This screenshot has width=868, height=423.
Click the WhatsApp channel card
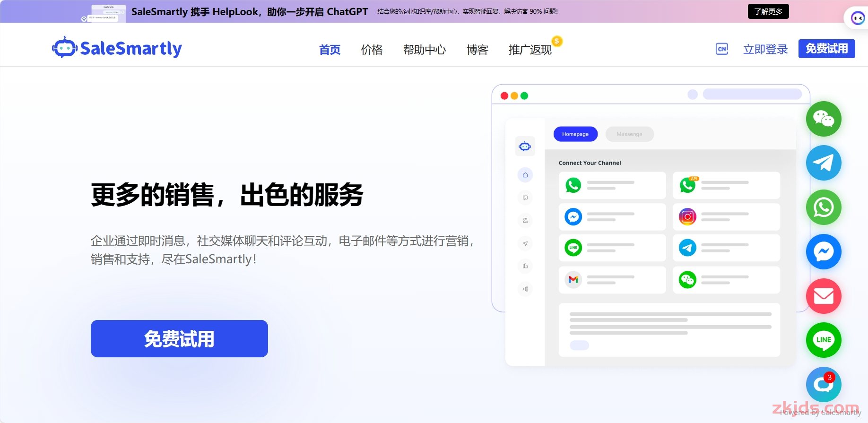coord(612,185)
